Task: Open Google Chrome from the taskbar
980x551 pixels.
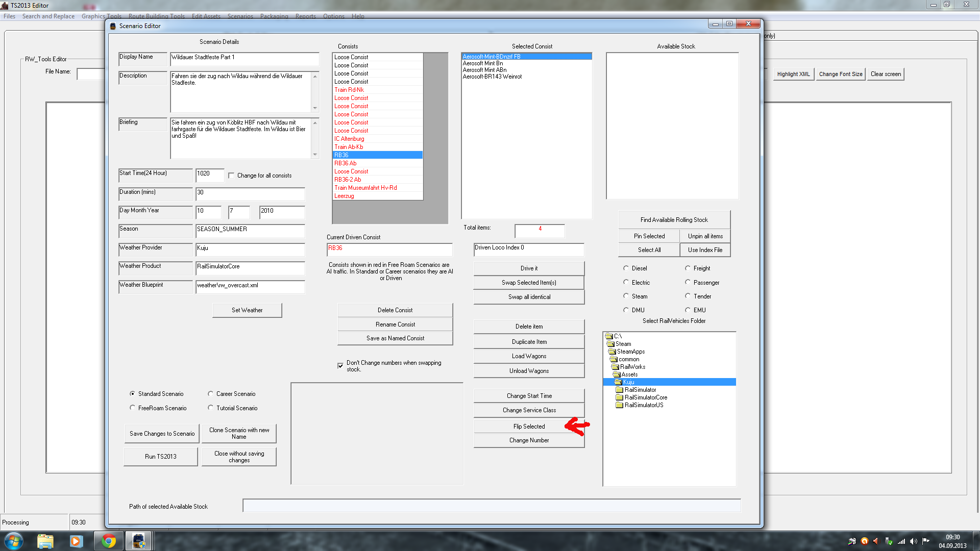Action: pyautogui.click(x=108, y=541)
